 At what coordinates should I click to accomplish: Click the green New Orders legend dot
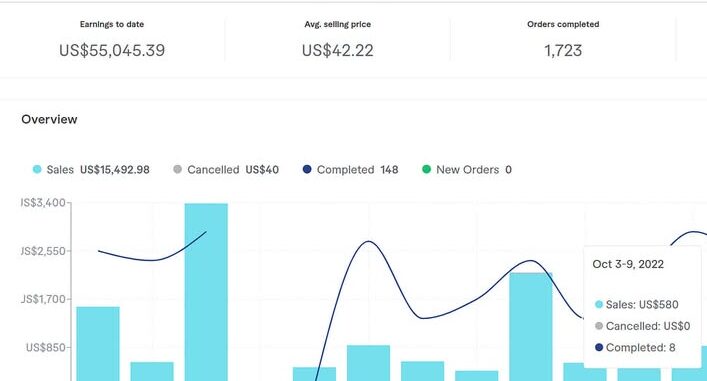[x=426, y=170]
